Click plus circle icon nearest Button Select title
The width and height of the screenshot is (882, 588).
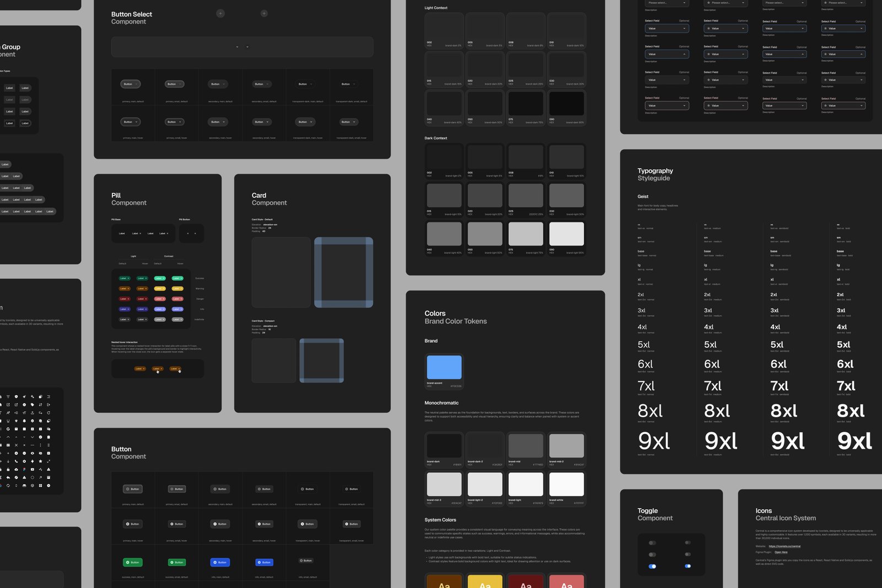tap(220, 13)
